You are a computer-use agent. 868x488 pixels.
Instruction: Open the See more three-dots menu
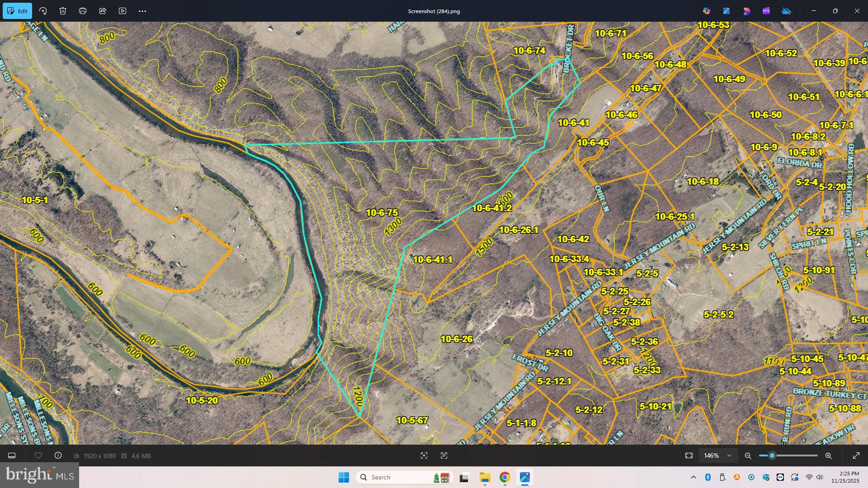(142, 11)
